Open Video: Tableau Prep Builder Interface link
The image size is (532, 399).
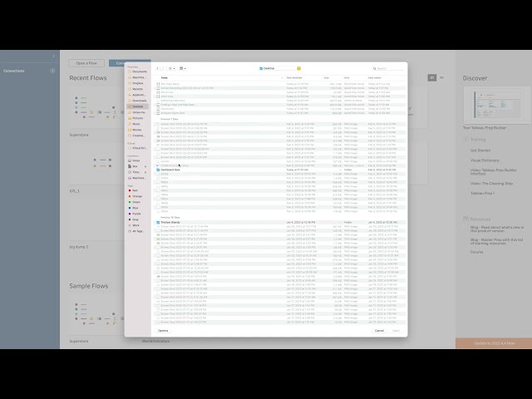point(493,172)
